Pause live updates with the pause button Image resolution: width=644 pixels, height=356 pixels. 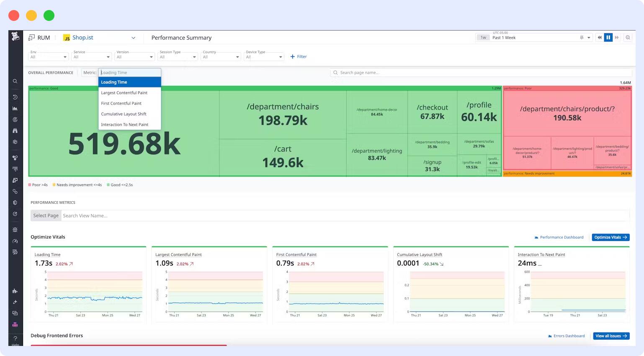[608, 38]
